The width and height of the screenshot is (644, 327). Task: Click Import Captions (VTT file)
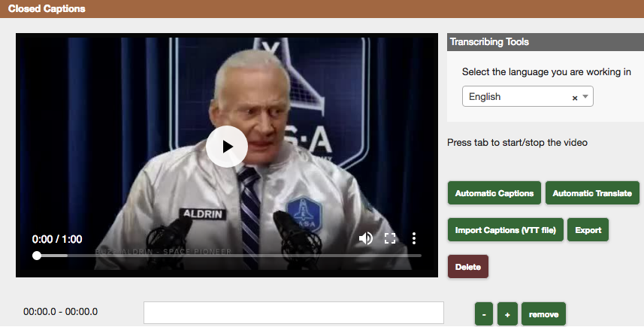[x=506, y=230]
